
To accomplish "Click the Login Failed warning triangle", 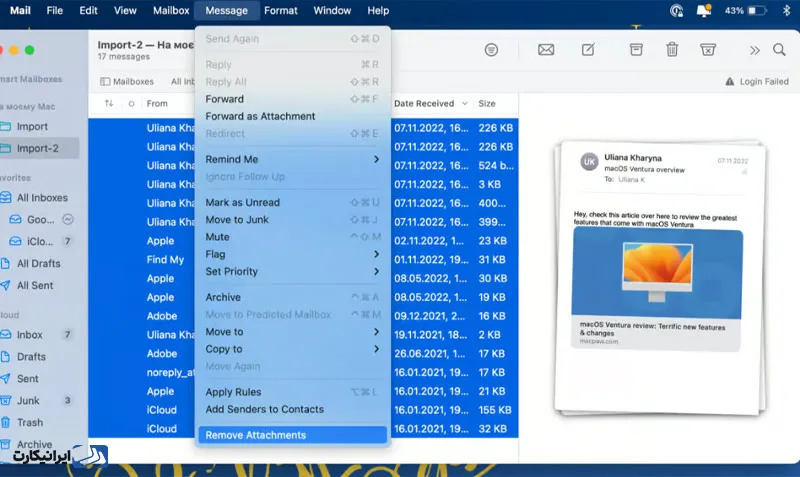I will (730, 82).
